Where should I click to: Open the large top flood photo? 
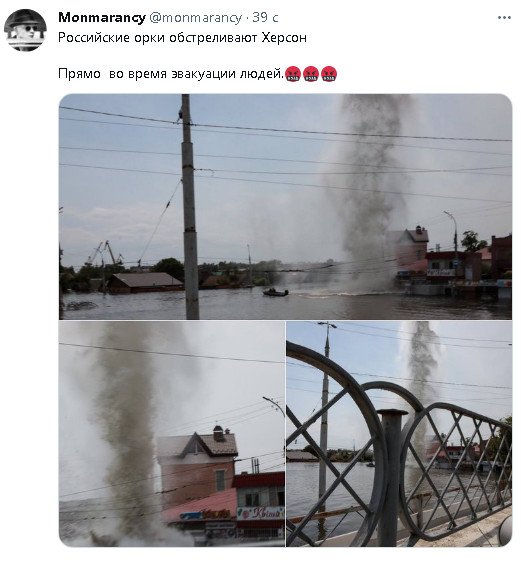tap(285, 206)
